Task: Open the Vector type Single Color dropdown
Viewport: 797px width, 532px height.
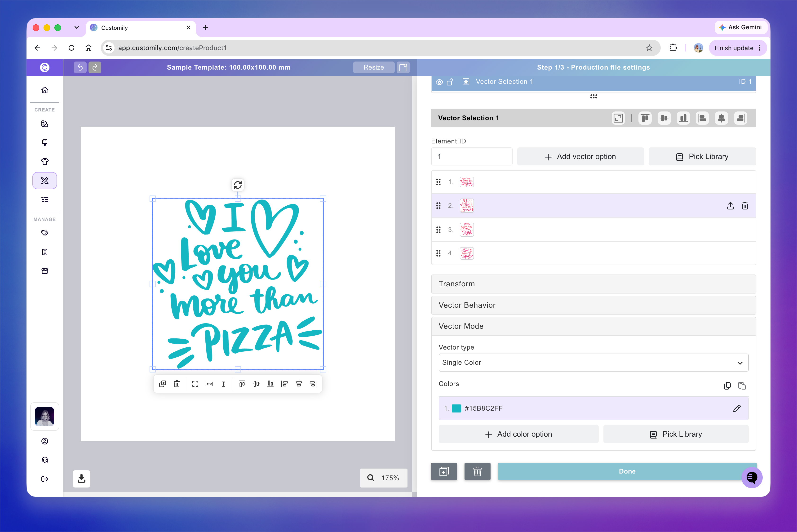Action: 593,363
